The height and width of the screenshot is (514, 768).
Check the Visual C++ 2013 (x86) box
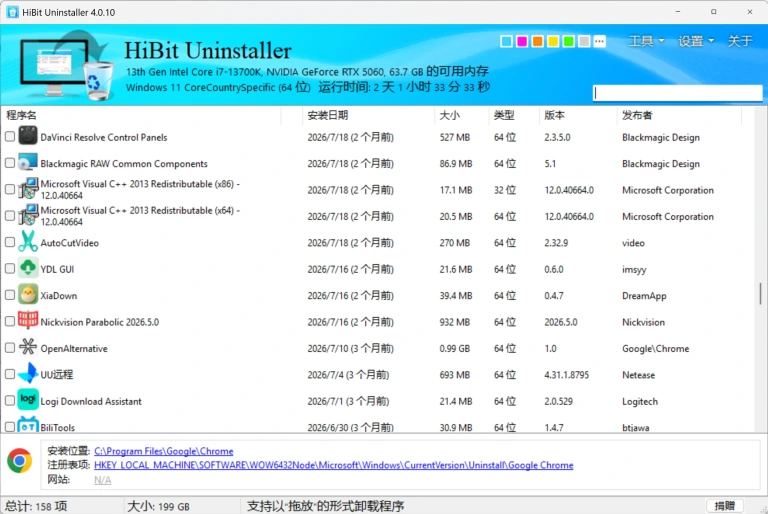tap(10, 189)
